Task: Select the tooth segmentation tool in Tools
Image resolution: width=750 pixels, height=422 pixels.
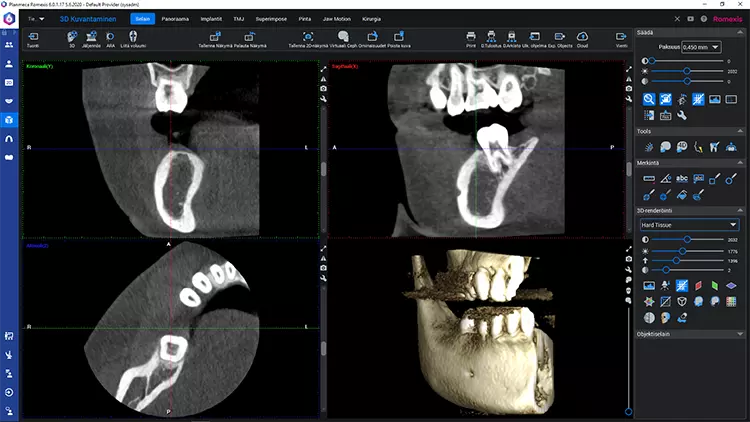Action: [x=714, y=147]
